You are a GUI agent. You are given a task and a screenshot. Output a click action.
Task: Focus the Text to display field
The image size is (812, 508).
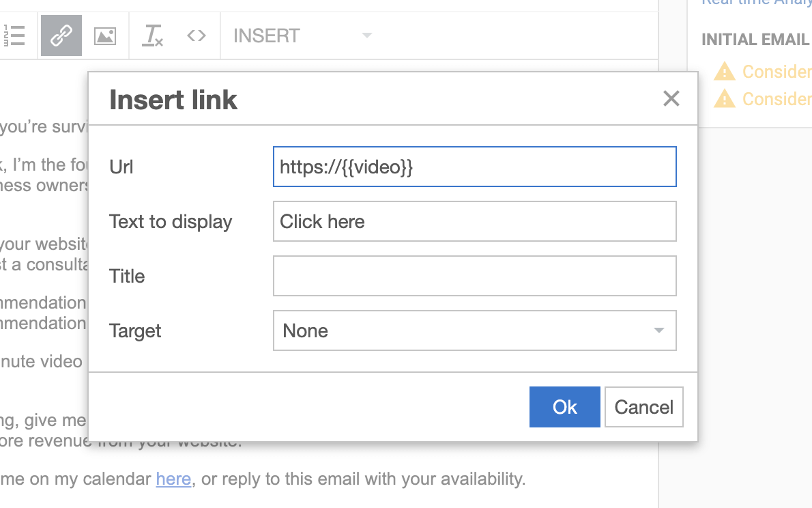(x=474, y=221)
